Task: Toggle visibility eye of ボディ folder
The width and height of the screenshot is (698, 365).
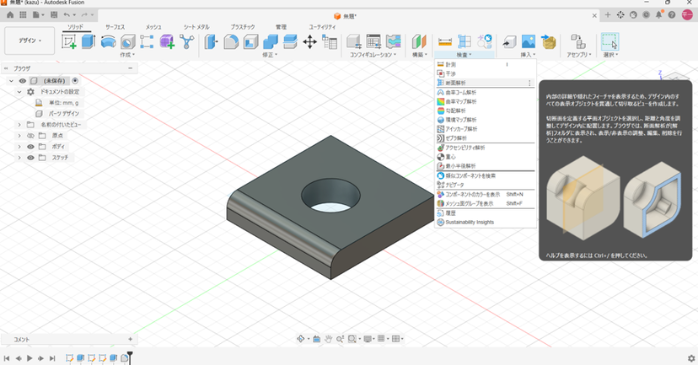Action: pos(30,146)
